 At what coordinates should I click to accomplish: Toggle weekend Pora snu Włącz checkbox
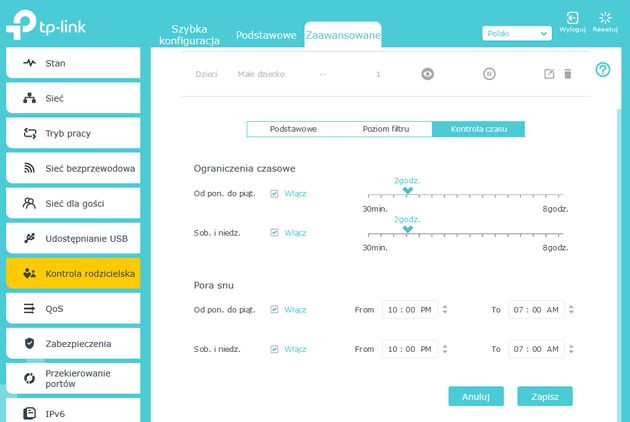[274, 349]
